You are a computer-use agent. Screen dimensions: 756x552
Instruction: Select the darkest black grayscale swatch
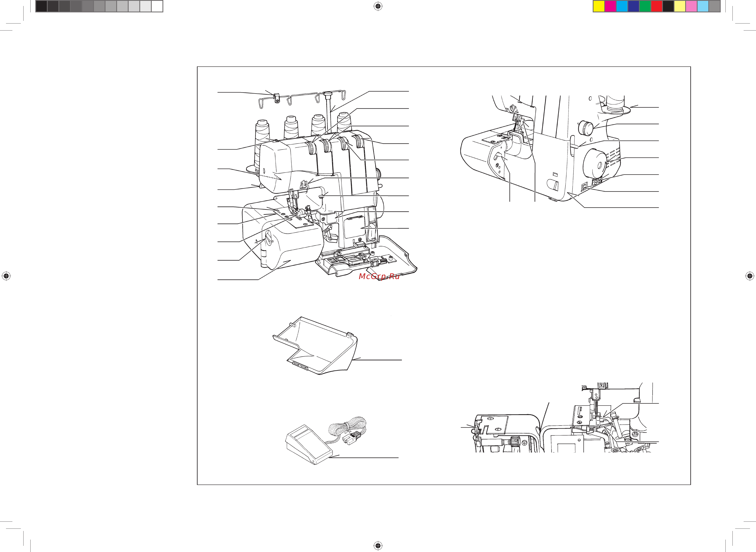pos(41,6)
